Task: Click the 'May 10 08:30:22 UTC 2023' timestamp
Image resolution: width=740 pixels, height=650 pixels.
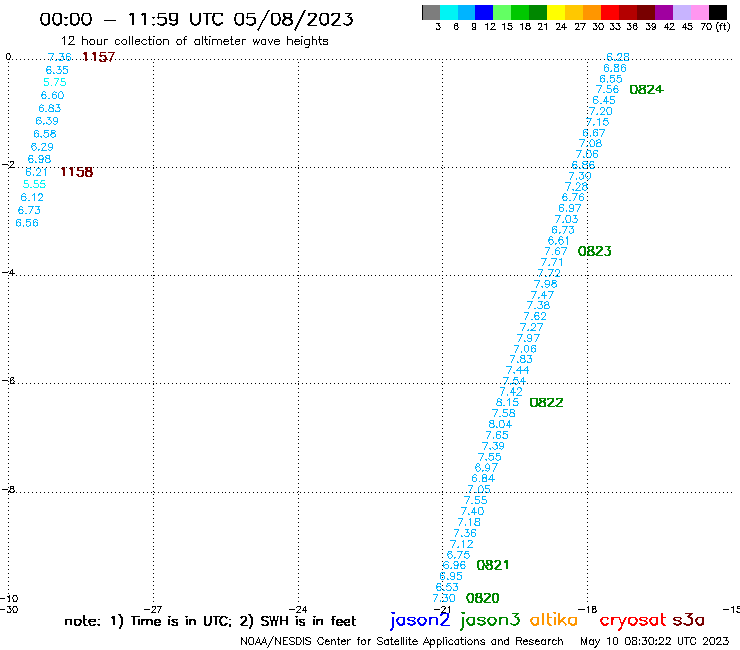Action: point(655,641)
